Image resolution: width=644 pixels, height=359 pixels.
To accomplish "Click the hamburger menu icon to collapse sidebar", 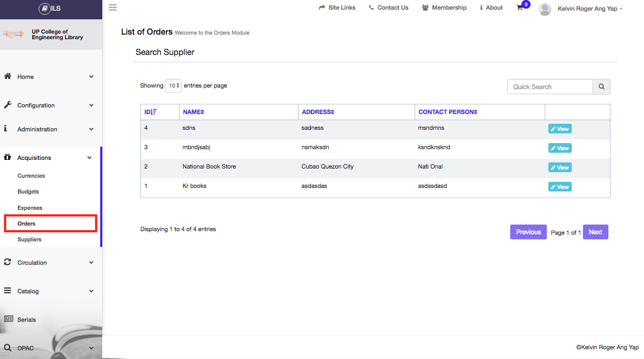I will (112, 8).
